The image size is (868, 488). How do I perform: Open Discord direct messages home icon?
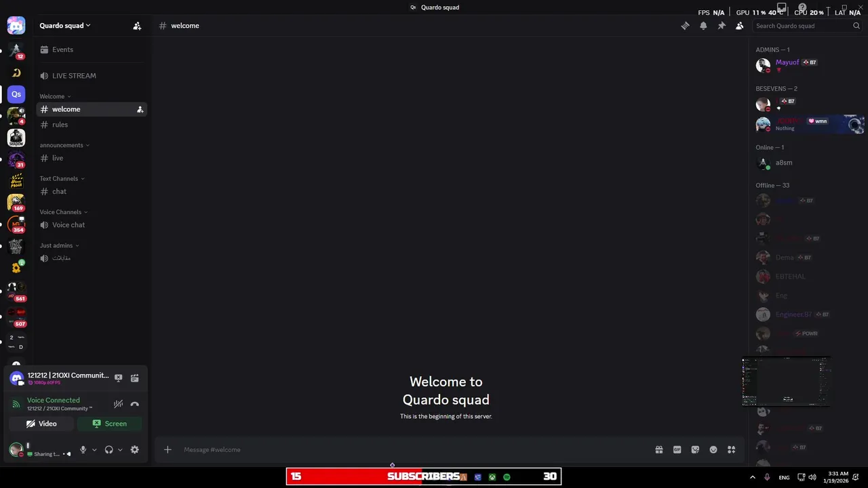(x=16, y=26)
